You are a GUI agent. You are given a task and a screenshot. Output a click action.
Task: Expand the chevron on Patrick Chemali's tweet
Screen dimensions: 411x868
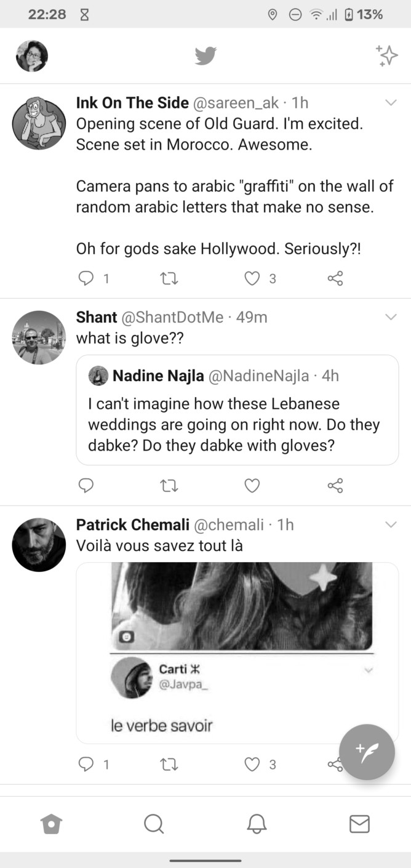(x=391, y=524)
